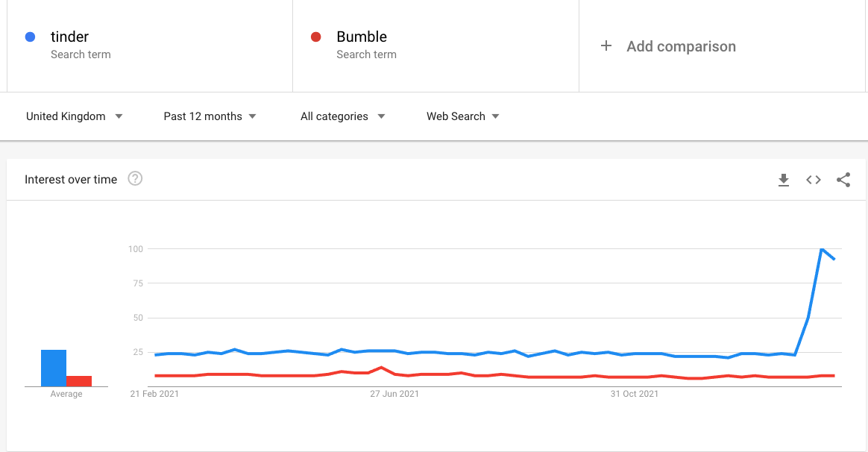Select the Bumble search term card
This screenshot has height=452, width=868.
coord(435,45)
